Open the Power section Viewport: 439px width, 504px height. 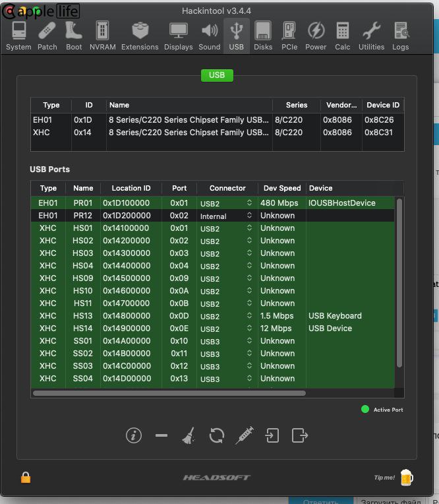point(316,36)
